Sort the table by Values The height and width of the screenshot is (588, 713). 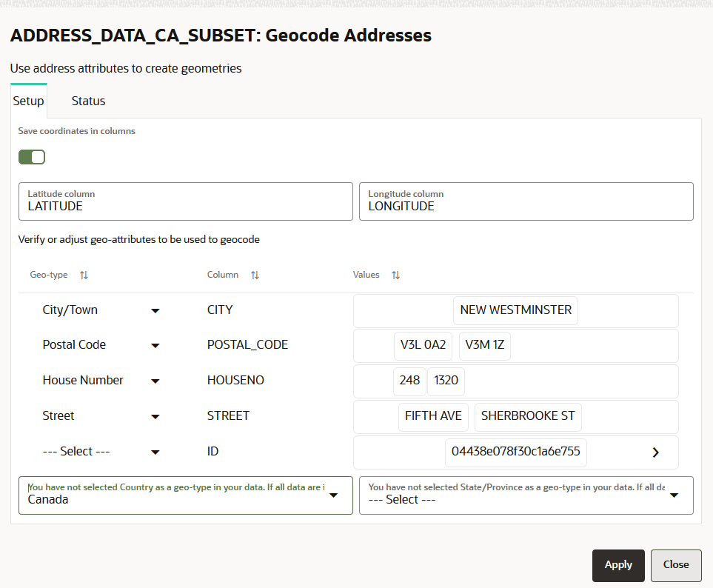[x=395, y=275]
